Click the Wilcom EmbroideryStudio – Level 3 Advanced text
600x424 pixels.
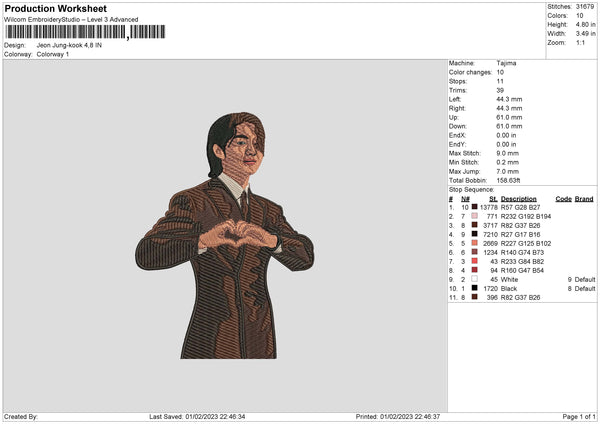click(x=71, y=20)
